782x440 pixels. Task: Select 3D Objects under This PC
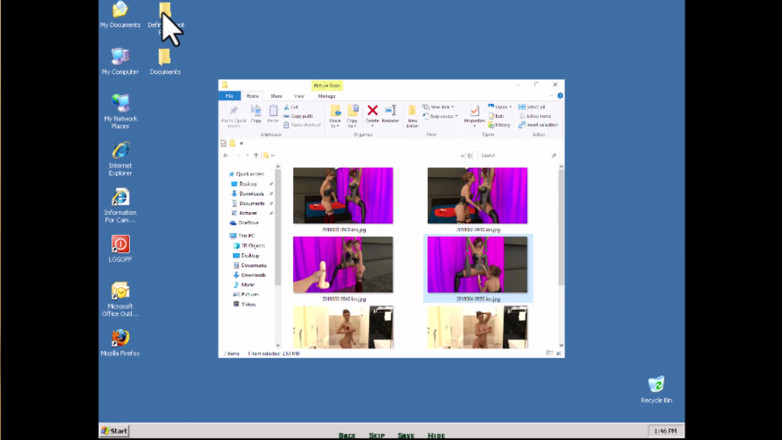[x=249, y=245]
